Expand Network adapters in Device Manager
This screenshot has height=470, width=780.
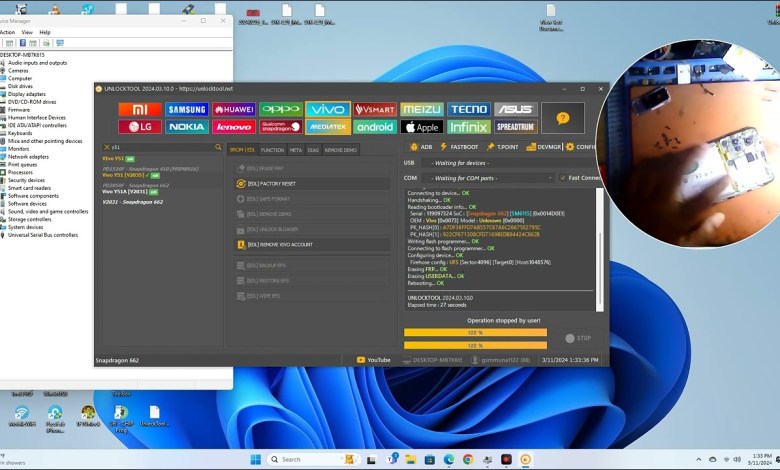(x=28, y=156)
